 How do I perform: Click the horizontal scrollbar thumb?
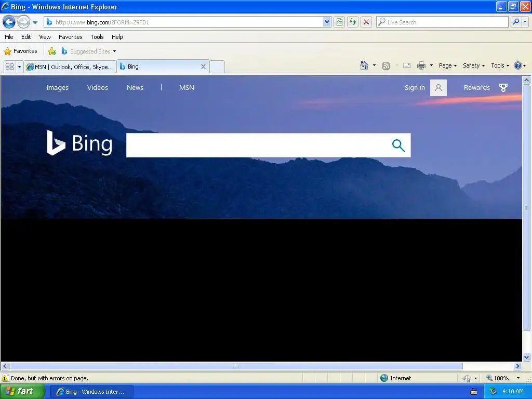tap(236, 366)
